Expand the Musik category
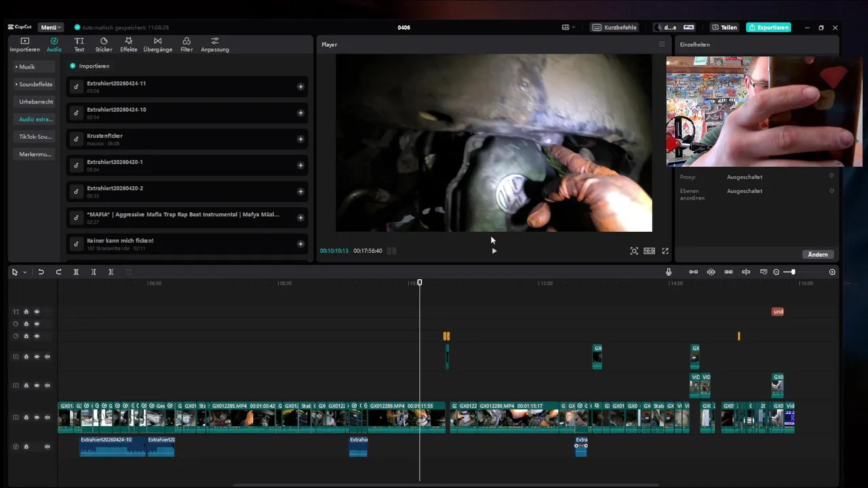868x488 pixels. click(x=33, y=66)
